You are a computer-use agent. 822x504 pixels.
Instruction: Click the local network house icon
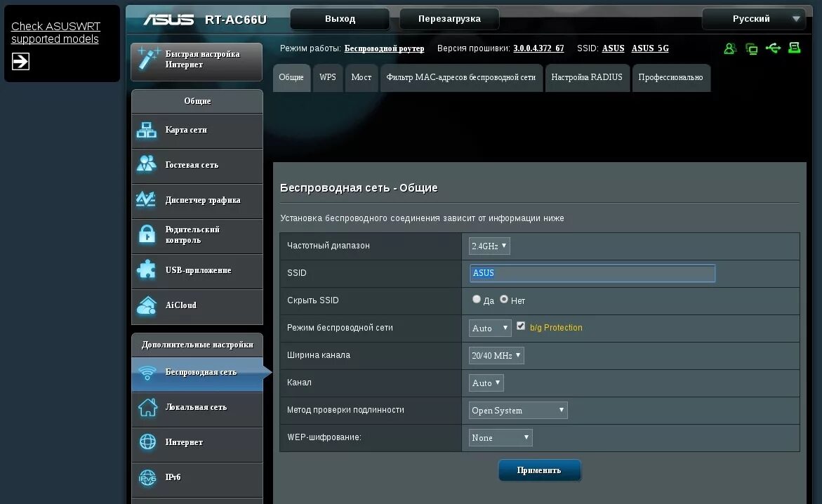coord(147,407)
